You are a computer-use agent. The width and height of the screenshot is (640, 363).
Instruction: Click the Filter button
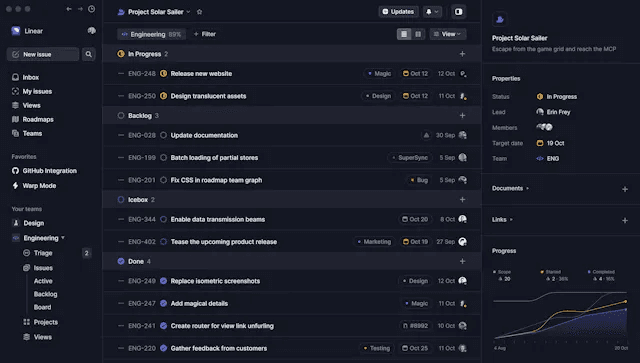click(205, 34)
